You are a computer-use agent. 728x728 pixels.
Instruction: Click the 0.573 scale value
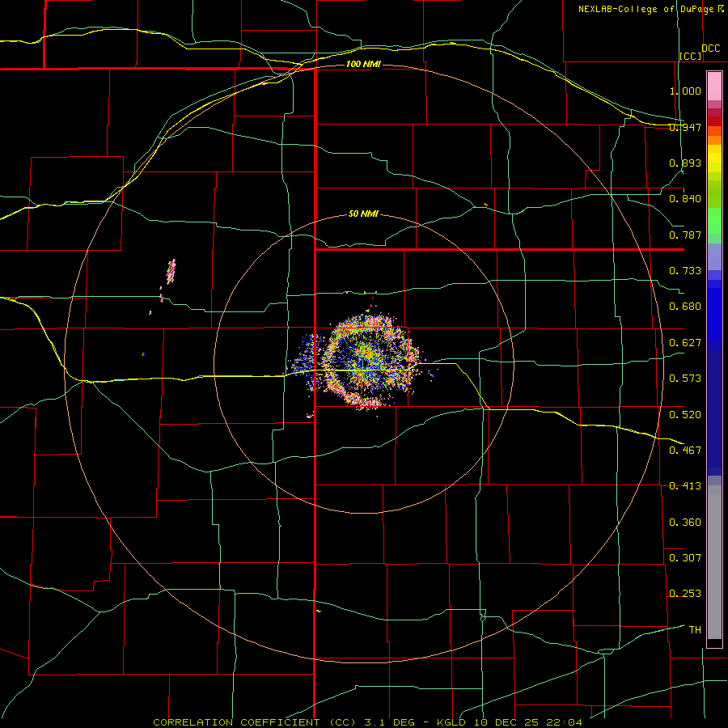click(685, 379)
